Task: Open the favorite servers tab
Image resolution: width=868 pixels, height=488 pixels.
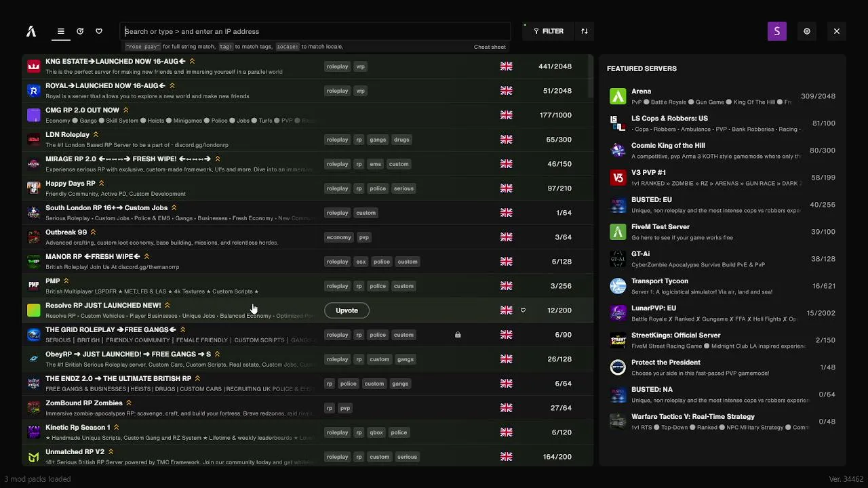Action: (99, 31)
